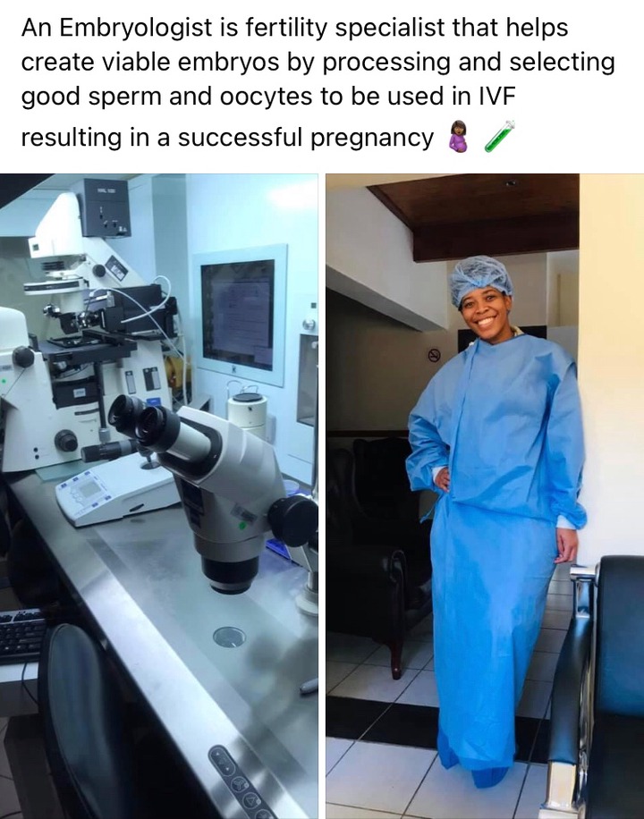Click the round glass port in steel bench
This screenshot has width=644, height=819.
coord(229,637)
